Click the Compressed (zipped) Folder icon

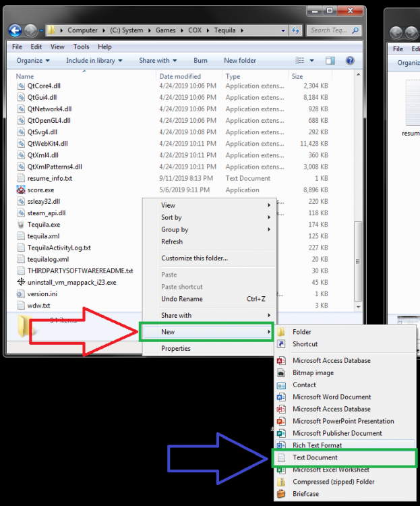280,482
